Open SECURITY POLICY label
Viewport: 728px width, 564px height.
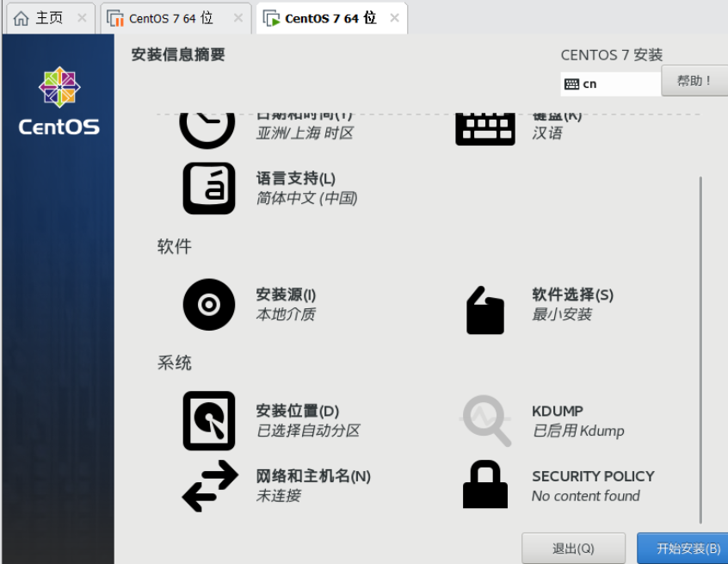tap(593, 476)
